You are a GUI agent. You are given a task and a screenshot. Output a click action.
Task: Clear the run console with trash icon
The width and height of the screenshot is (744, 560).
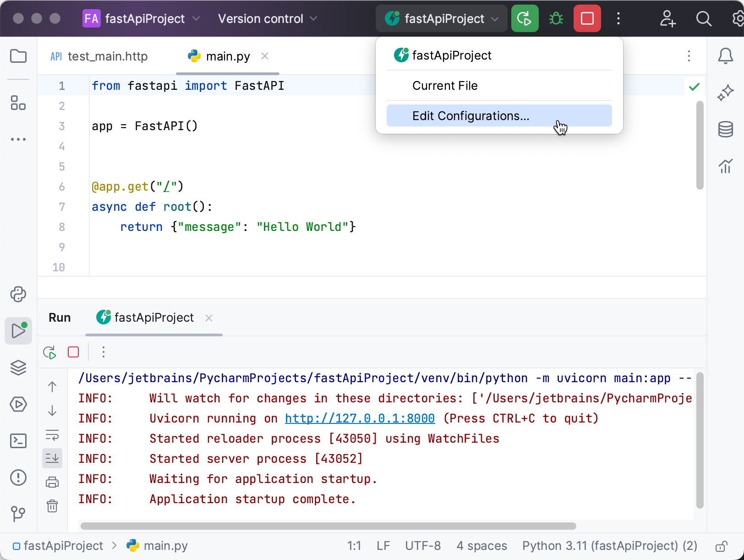[52, 506]
